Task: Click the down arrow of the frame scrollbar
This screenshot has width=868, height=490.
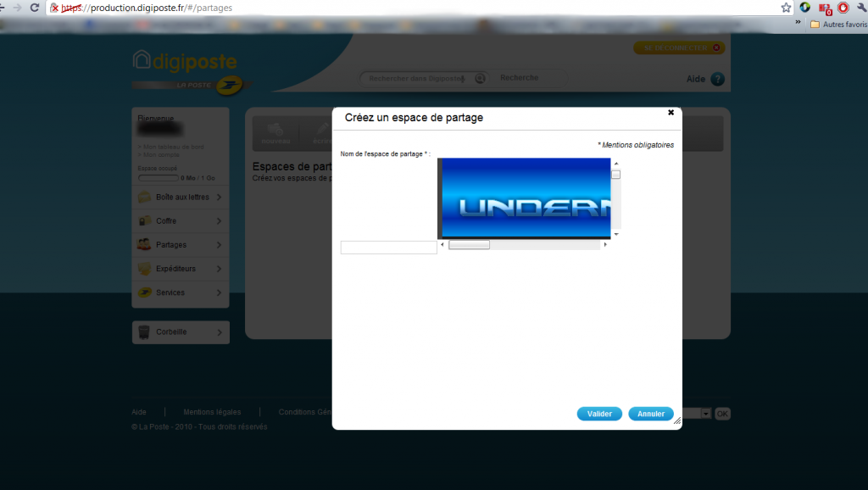Action: point(616,234)
